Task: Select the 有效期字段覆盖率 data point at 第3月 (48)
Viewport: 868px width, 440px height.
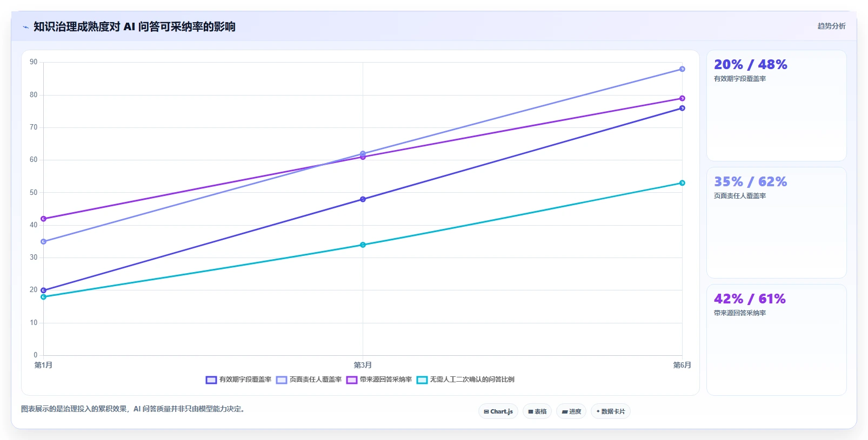Action: [x=363, y=199]
